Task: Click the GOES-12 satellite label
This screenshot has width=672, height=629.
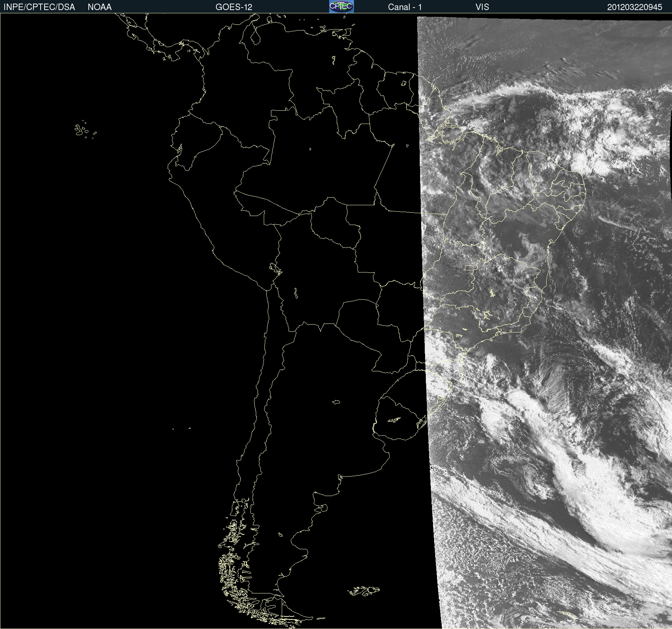Action: click(x=234, y=7)
